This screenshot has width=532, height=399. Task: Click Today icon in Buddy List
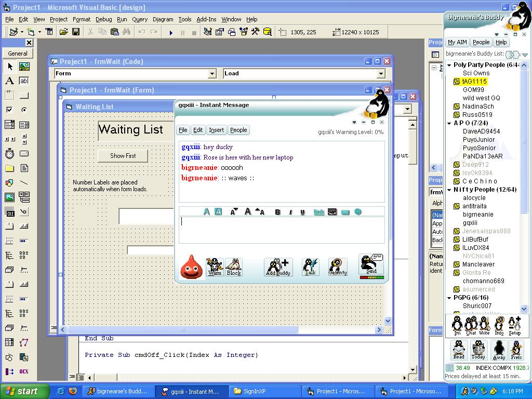478,350
